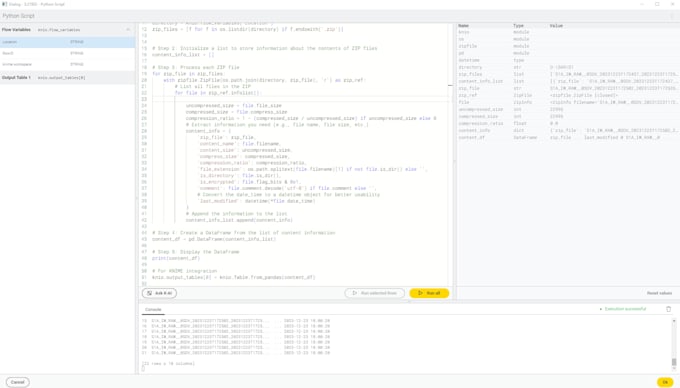Click the Name column header in workspace table
The image size is (680, 388).
[x=464, y=26]
